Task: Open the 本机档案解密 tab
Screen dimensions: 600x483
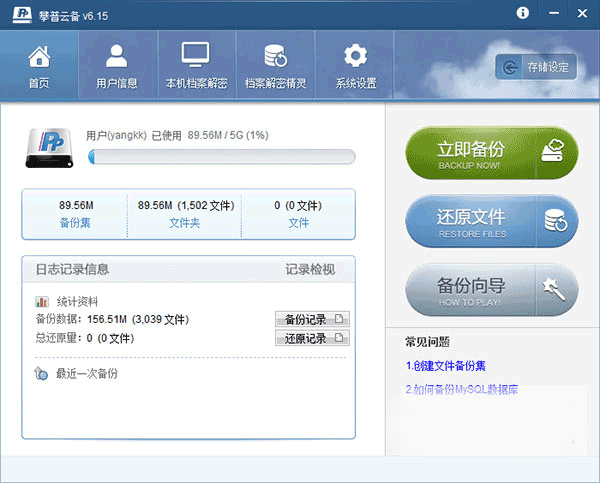Action: [x=196, y=65]
